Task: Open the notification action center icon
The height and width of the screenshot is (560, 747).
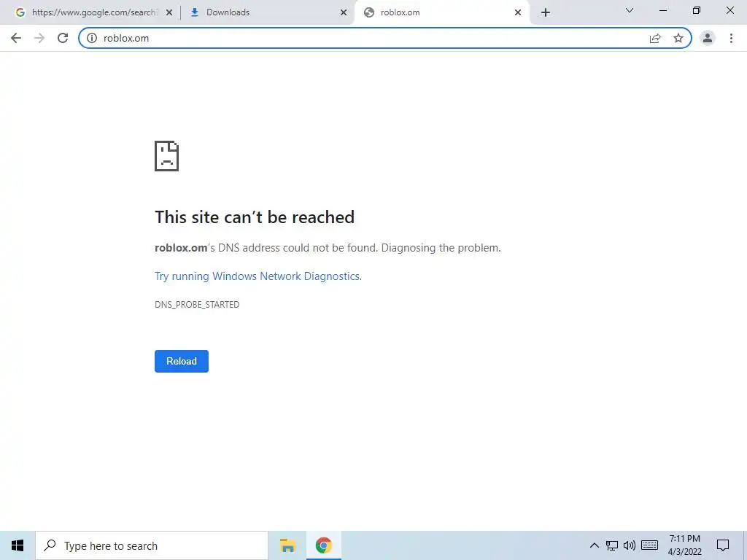Action: coord(723,545)
